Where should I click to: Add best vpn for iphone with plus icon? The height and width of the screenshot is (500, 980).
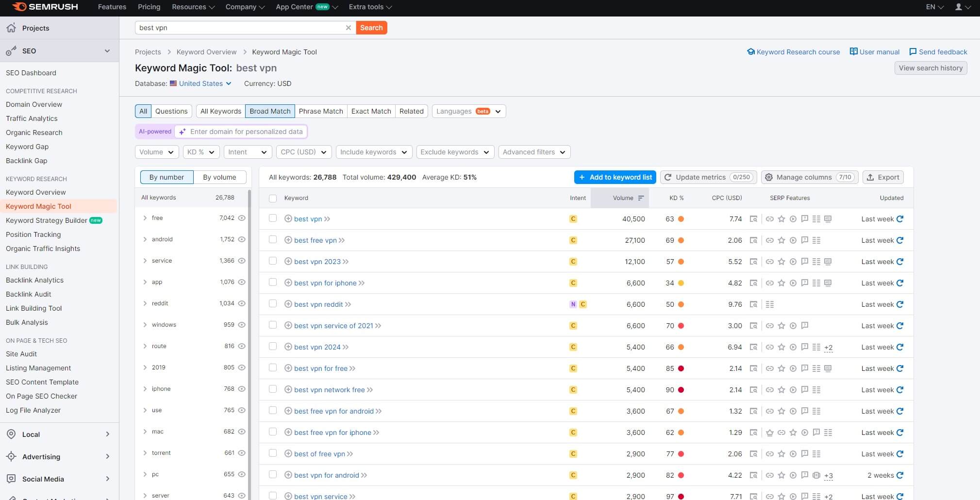click(x=288, y=283)
